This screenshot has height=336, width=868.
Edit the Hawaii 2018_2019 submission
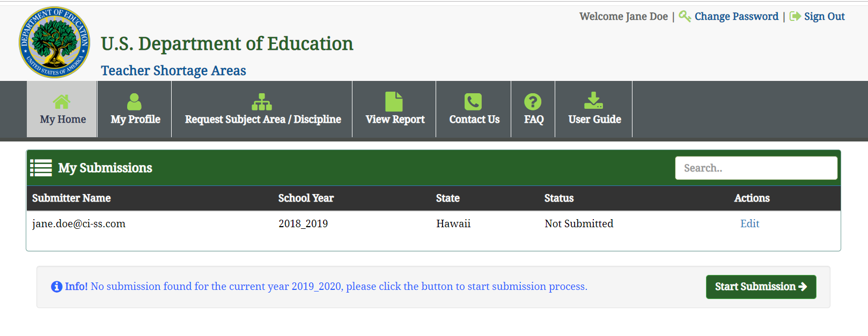click(x=749, y=223)
